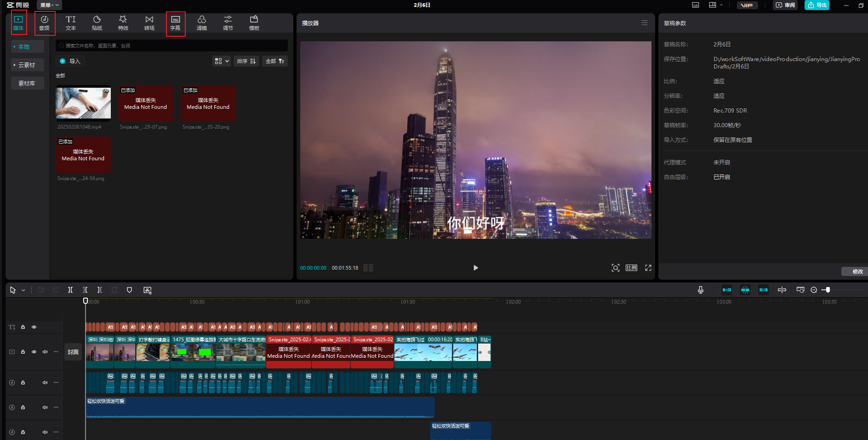Open the 菜单 dropdown menu

coord(49,5)
